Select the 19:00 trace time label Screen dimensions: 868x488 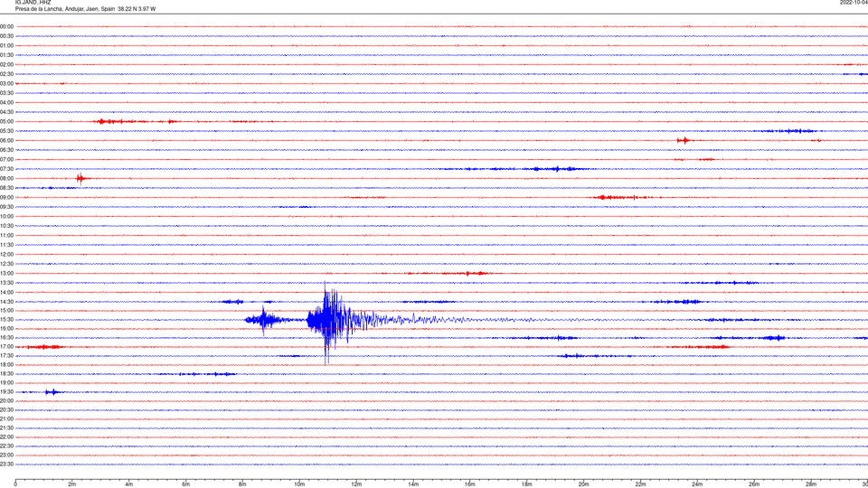click(x=6, y=382)
